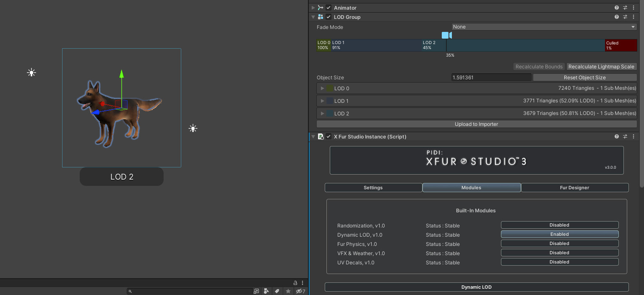Collapse the LOD Group component
The width and height of the screenshot is (644, 295).
point(313,17)
